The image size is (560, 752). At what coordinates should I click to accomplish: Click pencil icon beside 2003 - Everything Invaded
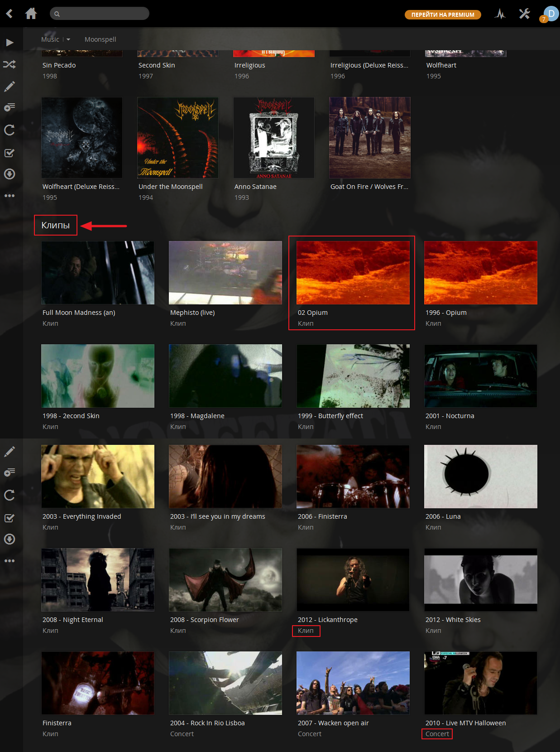[10, 451]
